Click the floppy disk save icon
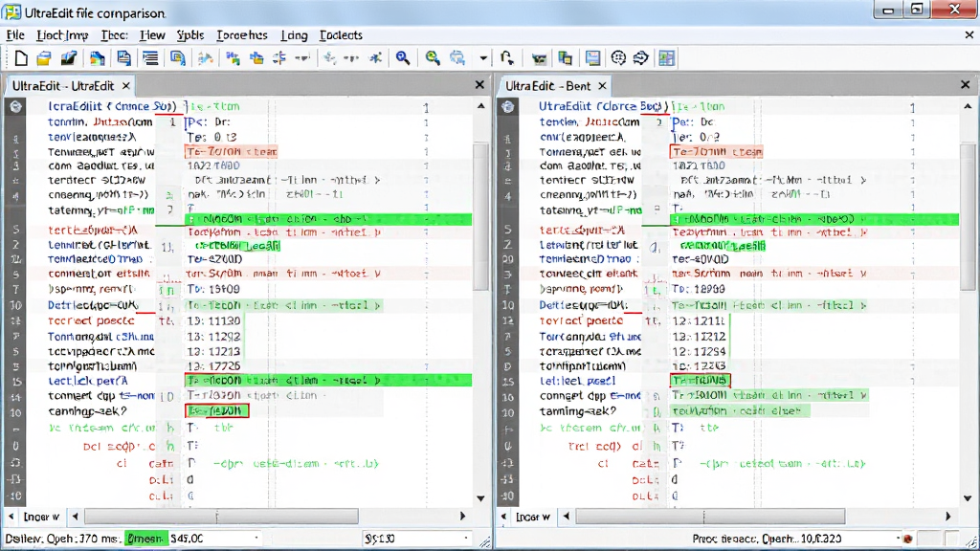This screenshot has width=980, height=551. tap(592, 58)
